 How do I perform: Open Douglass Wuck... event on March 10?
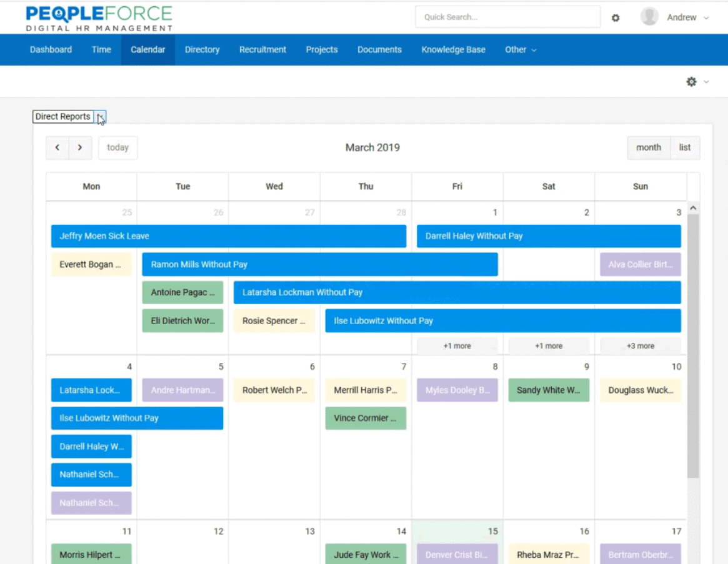coord(641,390)
